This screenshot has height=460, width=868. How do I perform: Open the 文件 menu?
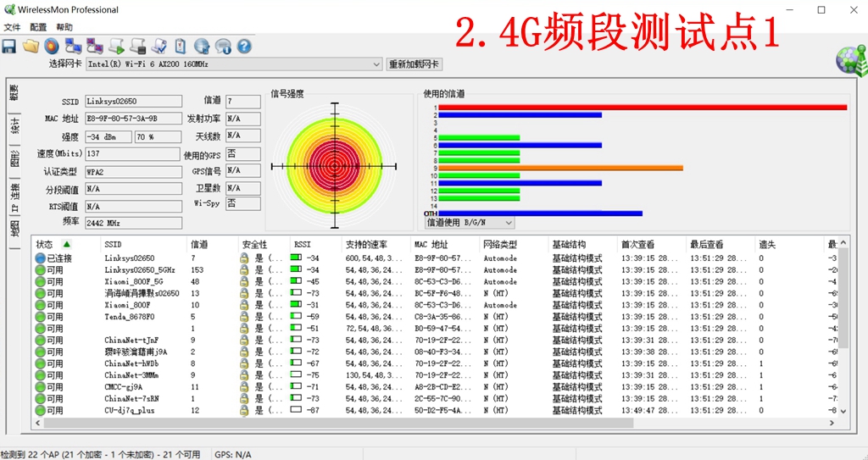point(12,27)
